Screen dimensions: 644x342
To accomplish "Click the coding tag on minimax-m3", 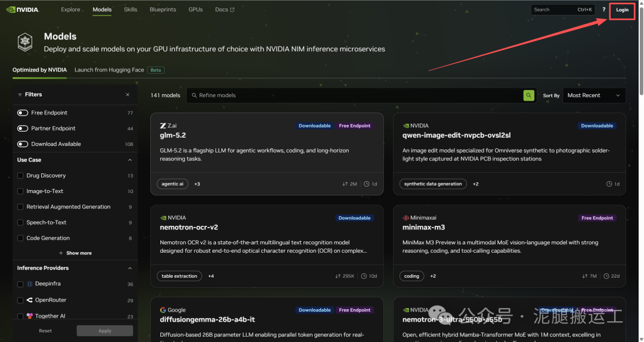I will (411, 276).
